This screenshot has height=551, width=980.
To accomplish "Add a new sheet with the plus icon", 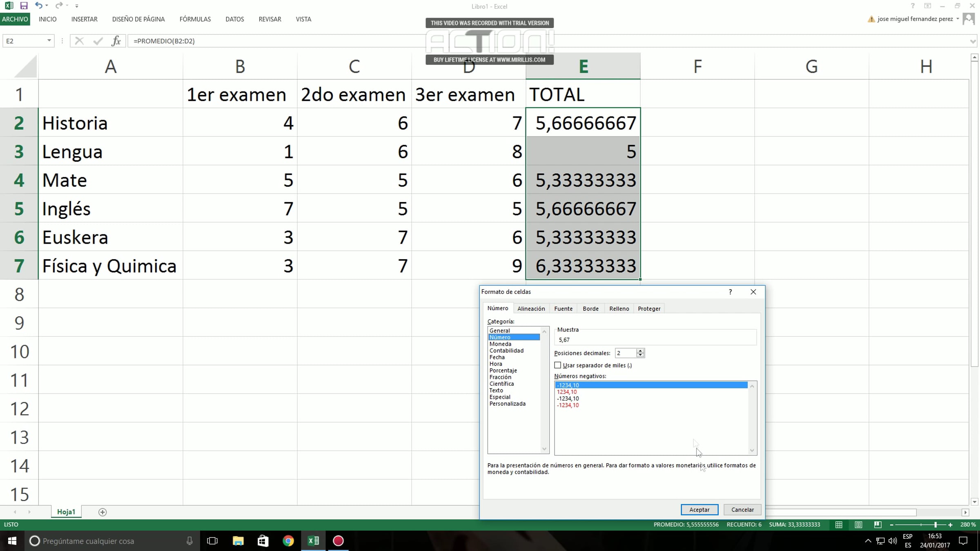I will click(x=102, y=512).
